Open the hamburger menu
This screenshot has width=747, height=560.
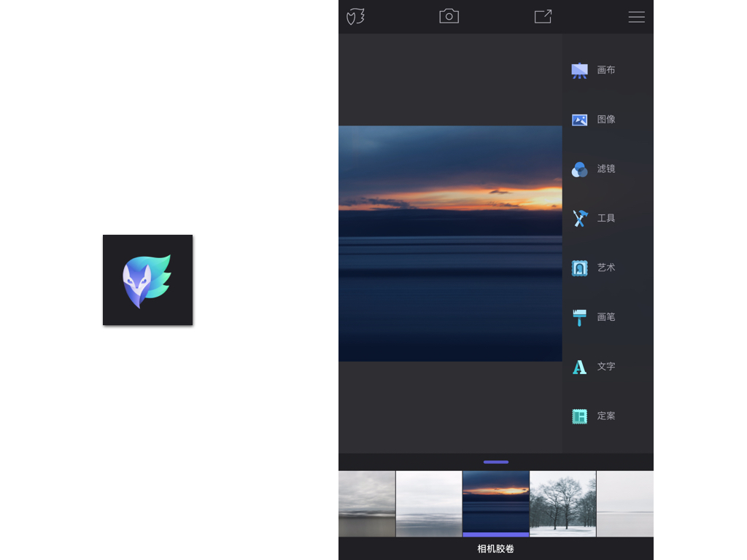636,17
